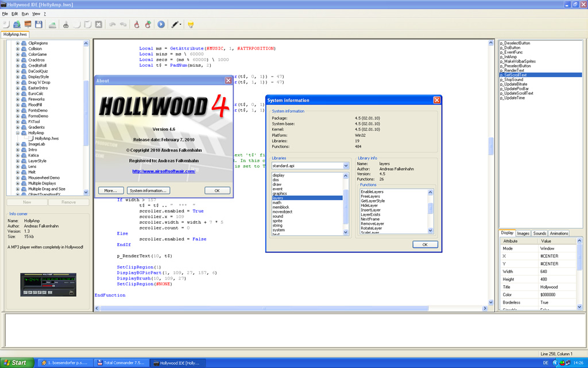This screenshot has width=588, height=368.
Task: Click the Find magnifier icon
Action: (137, 24)
